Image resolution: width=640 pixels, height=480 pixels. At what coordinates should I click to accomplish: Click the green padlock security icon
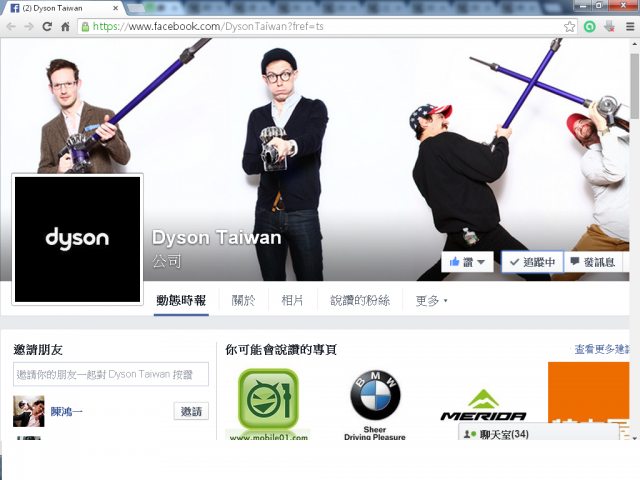(x=85, y=27)
